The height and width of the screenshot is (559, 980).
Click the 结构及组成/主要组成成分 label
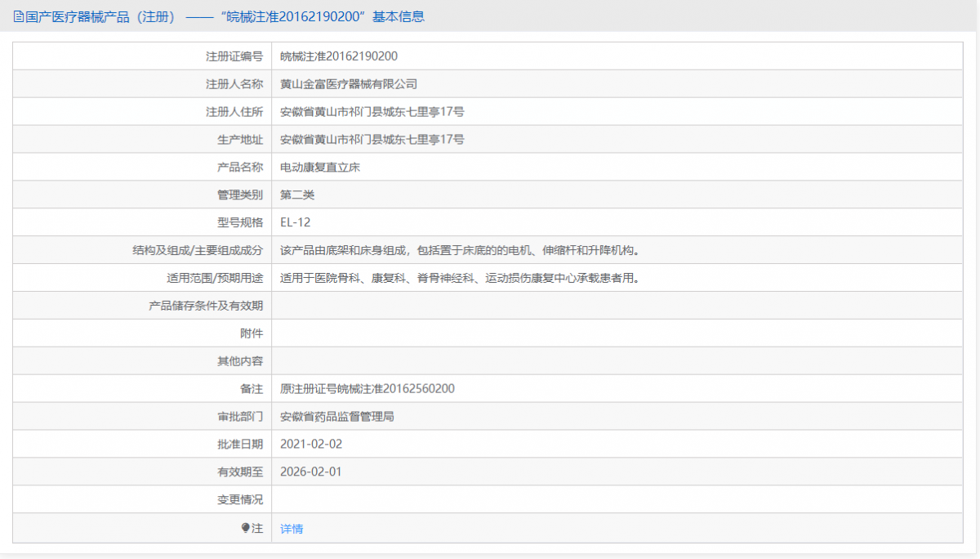click(198, 250)
